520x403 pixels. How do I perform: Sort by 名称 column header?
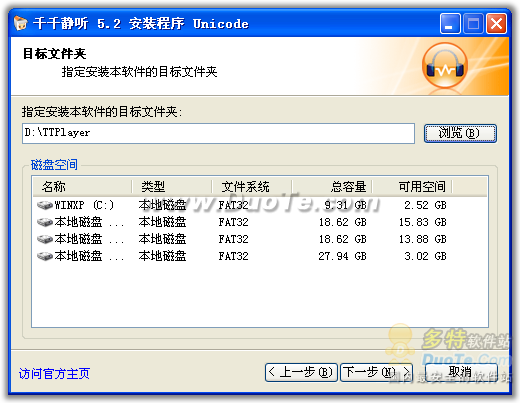[82, 187]
